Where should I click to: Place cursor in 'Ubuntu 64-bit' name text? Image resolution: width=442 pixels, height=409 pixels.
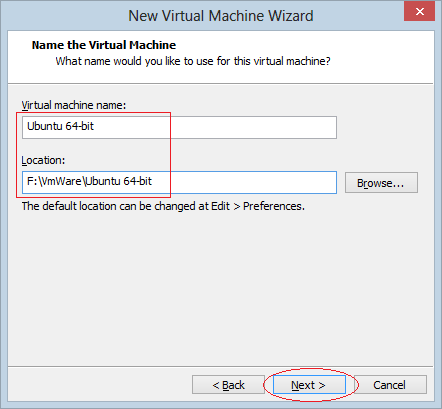(60, 126)
